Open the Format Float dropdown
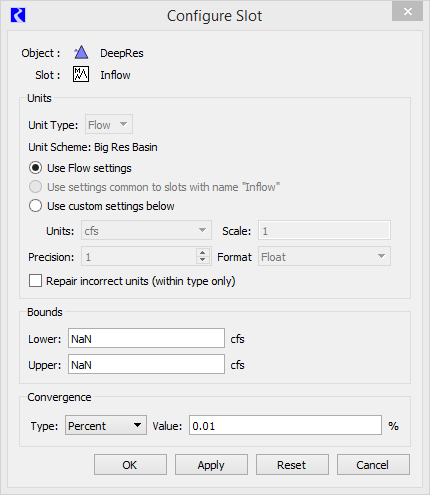This screenshot has width=430, height=495. pos(324,256)
